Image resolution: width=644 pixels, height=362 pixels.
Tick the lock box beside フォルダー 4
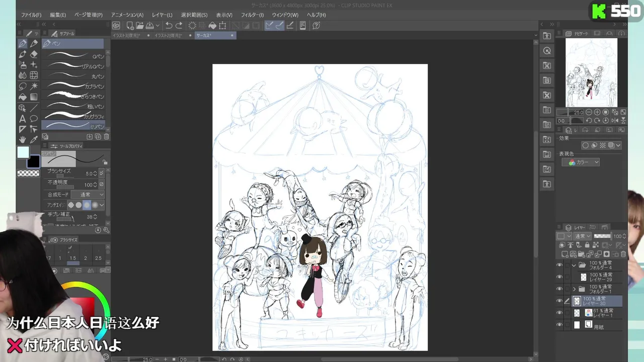click(567, 265)
